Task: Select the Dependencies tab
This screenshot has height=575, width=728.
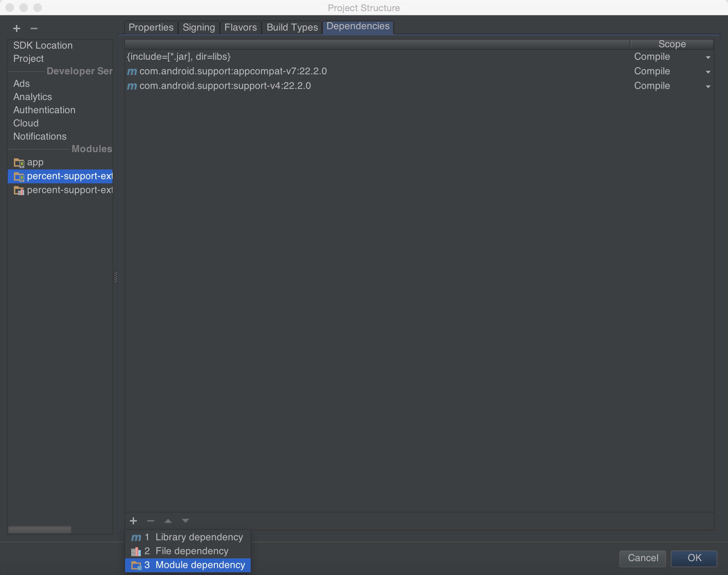Action: [x=358, y=27]
